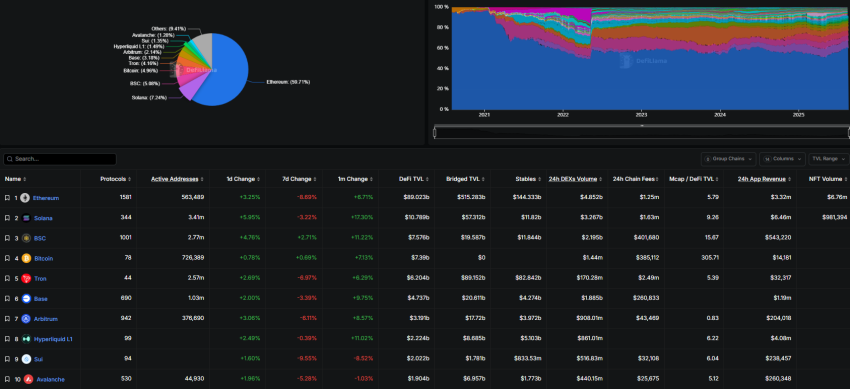Open the Avalanche chain page link

pyautogui.click(x=50, y=379)
